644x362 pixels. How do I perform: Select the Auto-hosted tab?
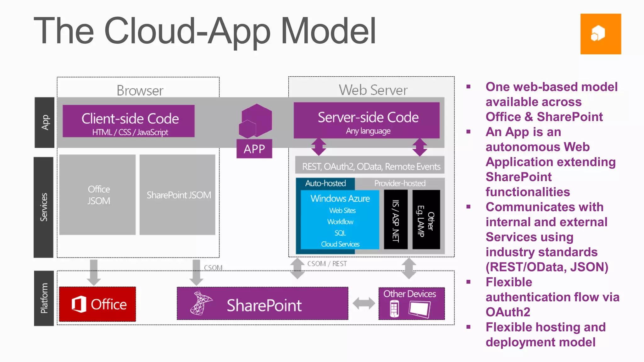pyautogui.click(x=325, y=183)
